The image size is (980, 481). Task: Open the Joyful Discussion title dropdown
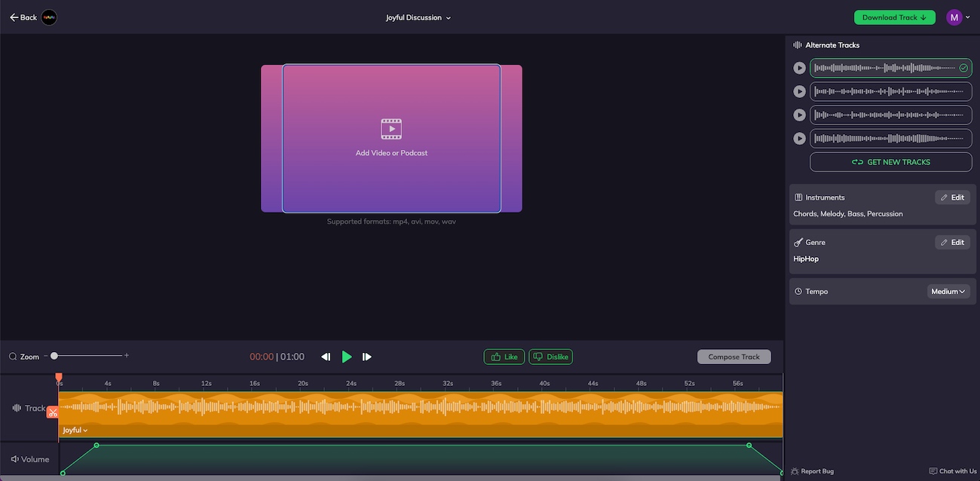[418, 17]
